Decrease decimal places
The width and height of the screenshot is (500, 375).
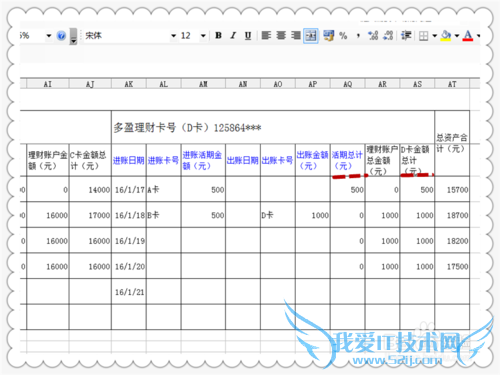click(x=388, y=35)
